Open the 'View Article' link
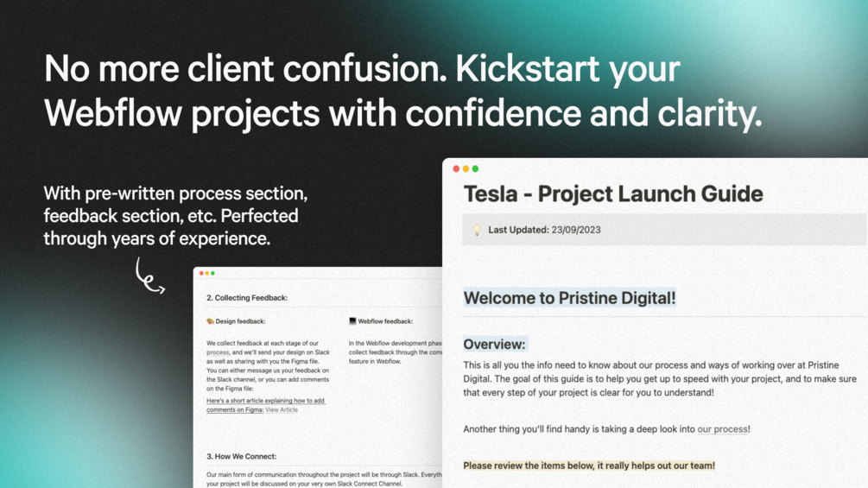 (x=282, y=410)
